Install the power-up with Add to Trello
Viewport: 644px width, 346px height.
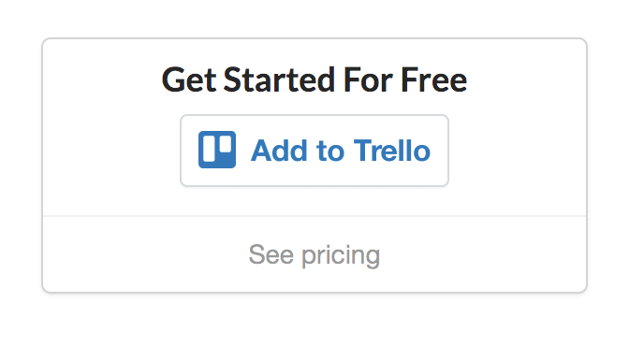click(x=315, y=151)
